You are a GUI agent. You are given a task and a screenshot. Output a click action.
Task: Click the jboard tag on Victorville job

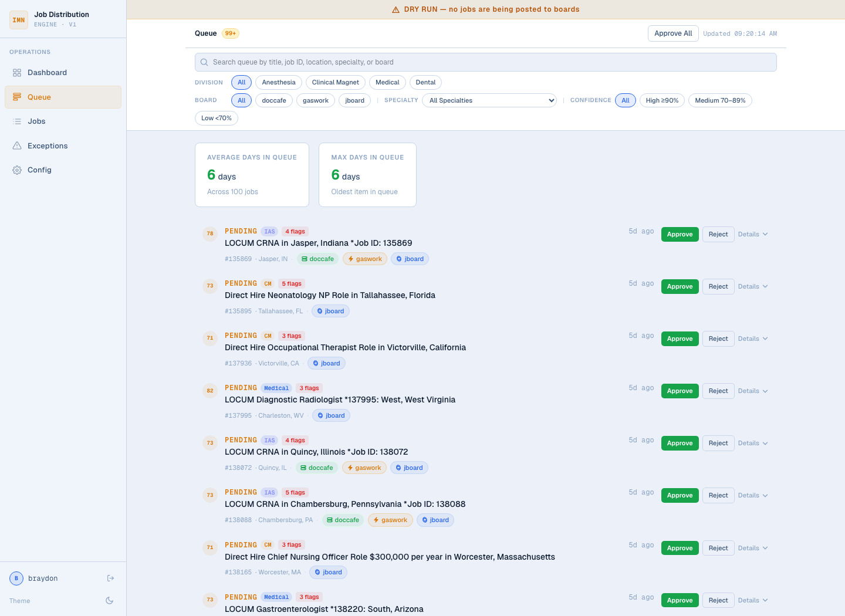pyautogui.click(x=326, y=363)
